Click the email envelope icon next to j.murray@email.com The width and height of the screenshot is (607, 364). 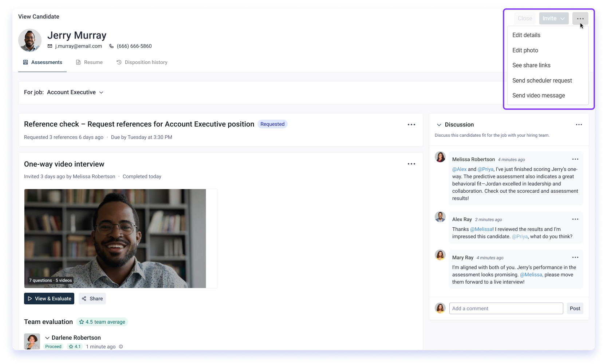point(50,46)
